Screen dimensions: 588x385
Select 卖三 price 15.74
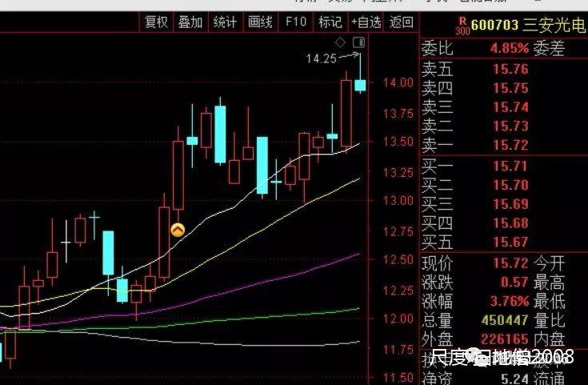click(x=510, y=107)
